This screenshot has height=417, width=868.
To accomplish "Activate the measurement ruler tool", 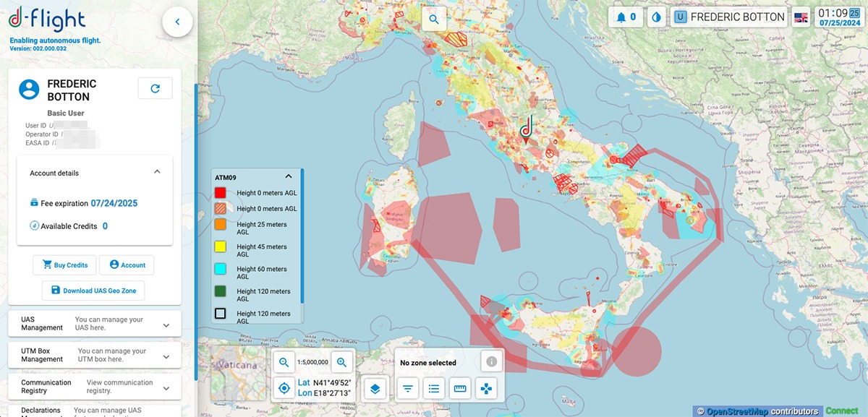I will [460, 388].
